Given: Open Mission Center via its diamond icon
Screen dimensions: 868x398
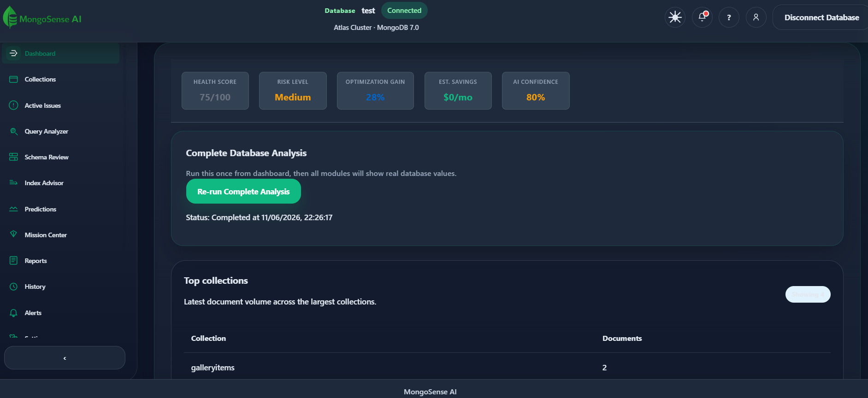Looking at the screenshot, I should coord(13,235).
